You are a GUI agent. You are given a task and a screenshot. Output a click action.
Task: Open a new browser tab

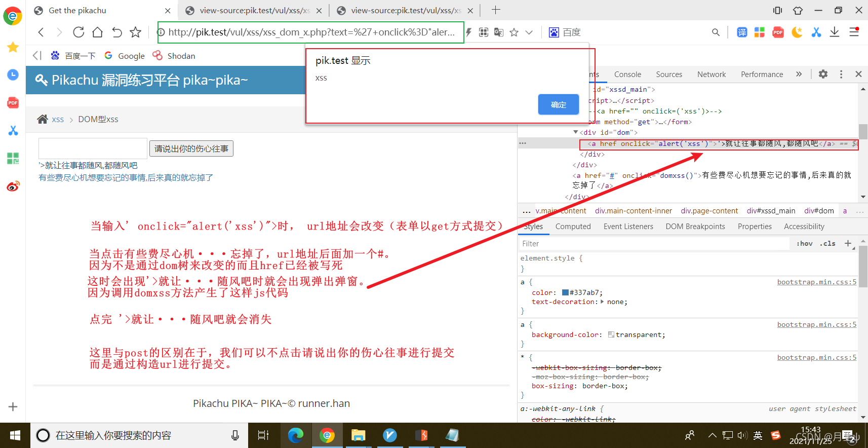click(x=496, y=10)
